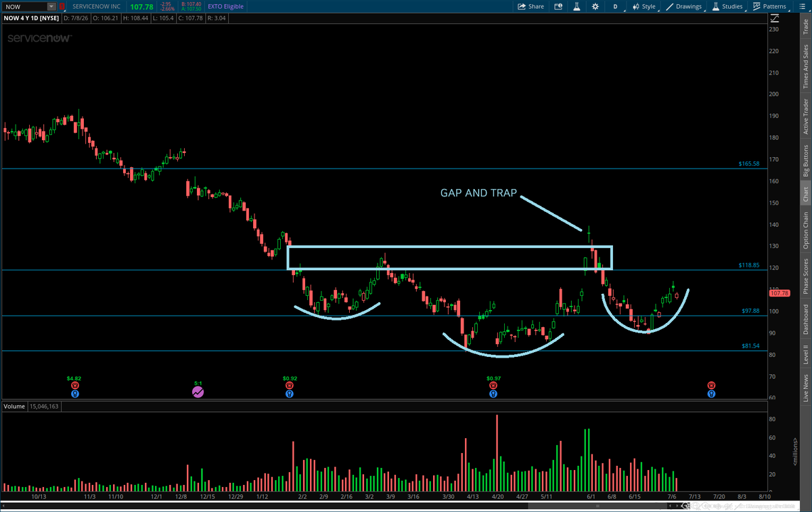This screenshot has height=512, width=812.
Task: Open the Active Trader side tab
Action: click(805, 116)
